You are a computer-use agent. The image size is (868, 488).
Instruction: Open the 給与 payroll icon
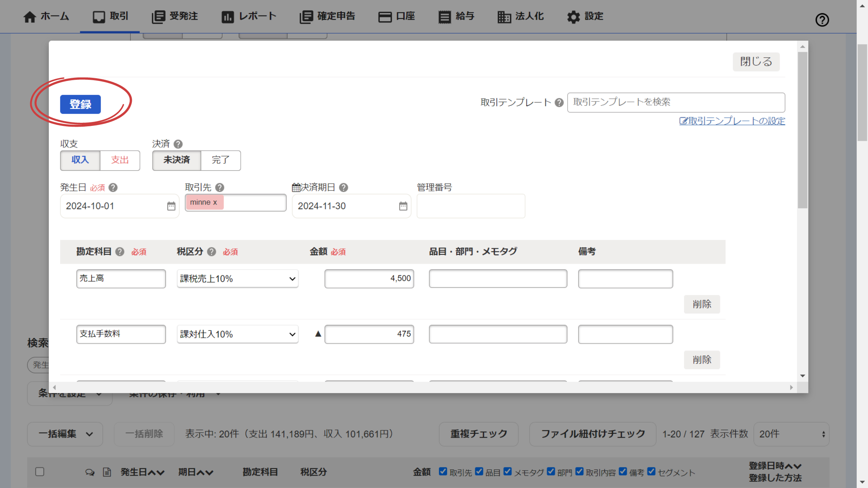tap(444, 17)
